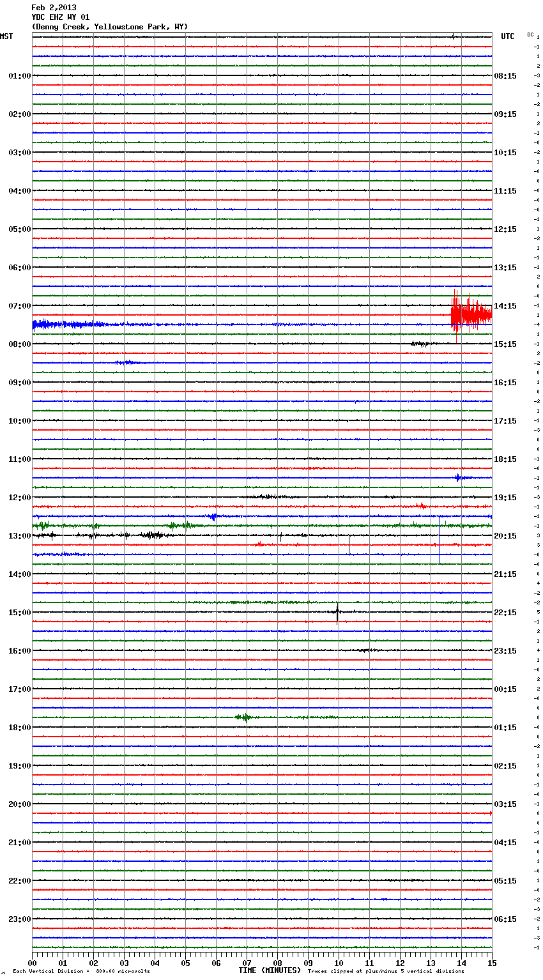This screenshot has height=980, width=543.
Task: Select the 07:00 MST row label
Action: point(20,306)
